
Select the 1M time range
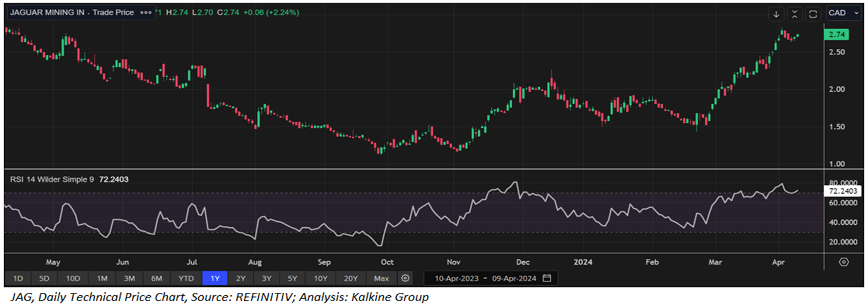[101, 278]
